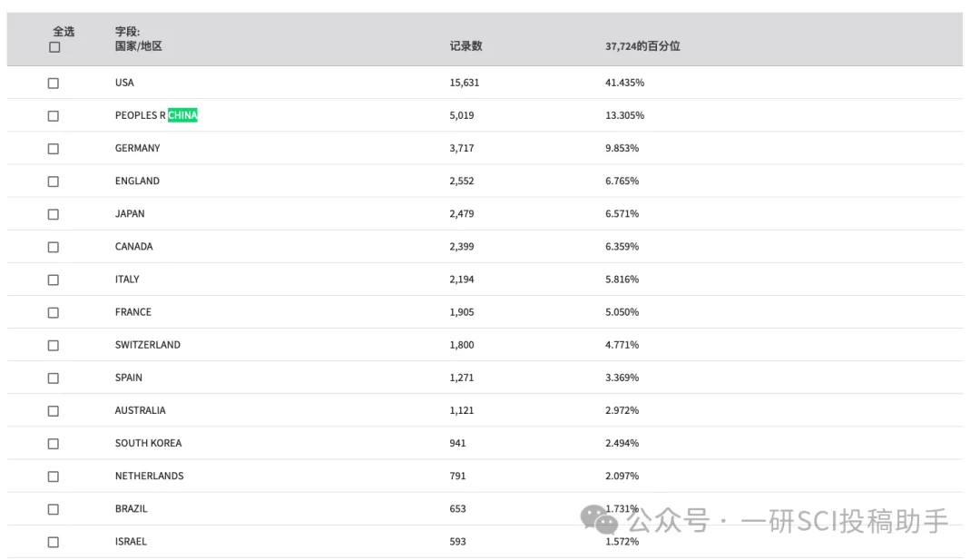
Task: Select the Peoples R China checkbox
Action: point(54,116)
